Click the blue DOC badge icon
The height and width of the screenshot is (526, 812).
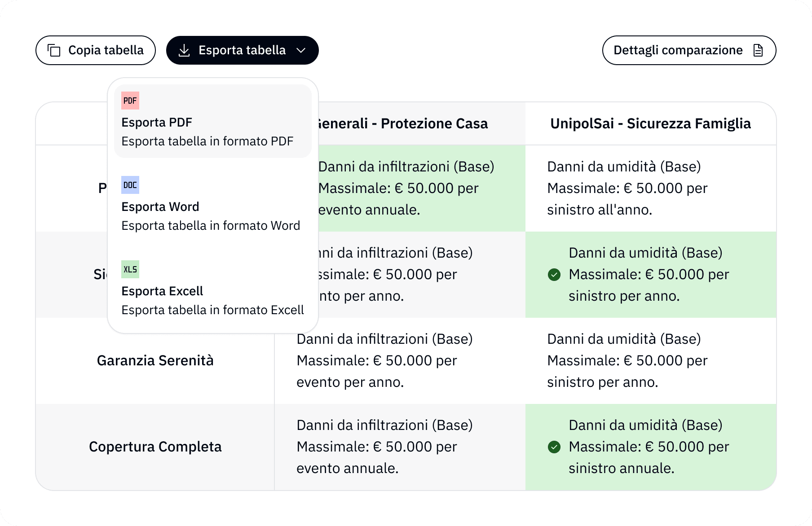click(x=130, y=185)
